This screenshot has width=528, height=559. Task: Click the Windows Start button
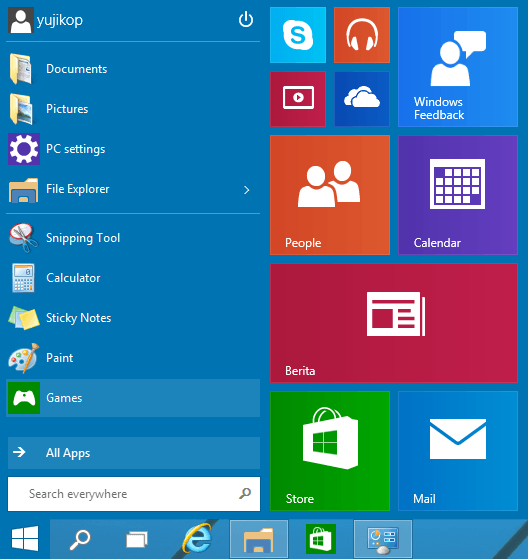click(25, 538)
